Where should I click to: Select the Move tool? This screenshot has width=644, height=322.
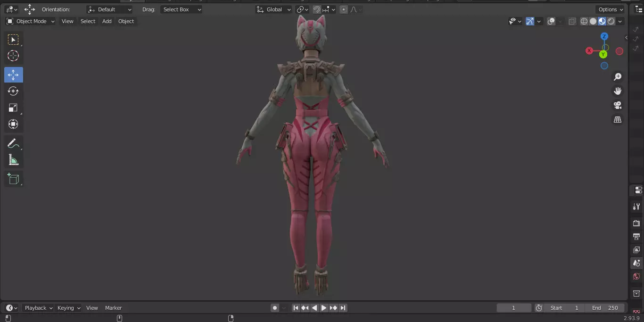tap(13, 75)
